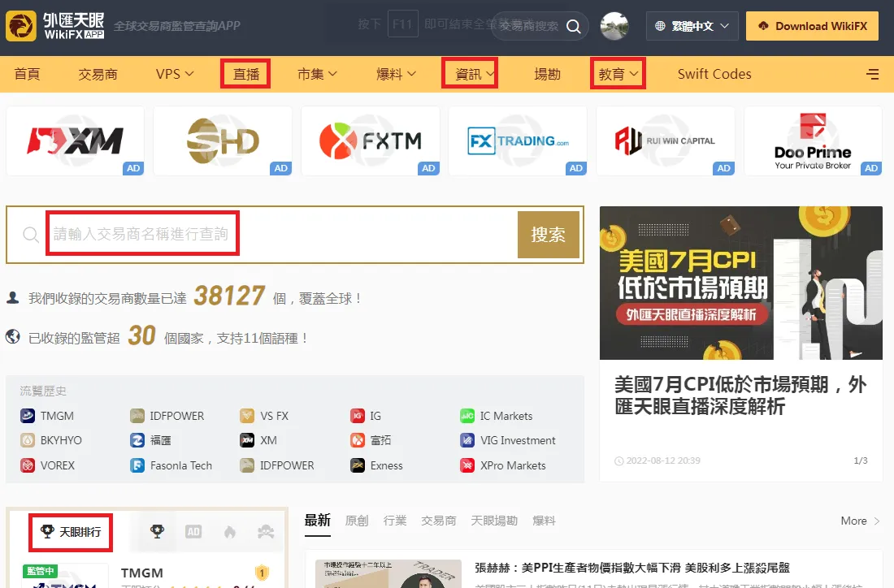Select the skull blacklist ranking icon

266,532
